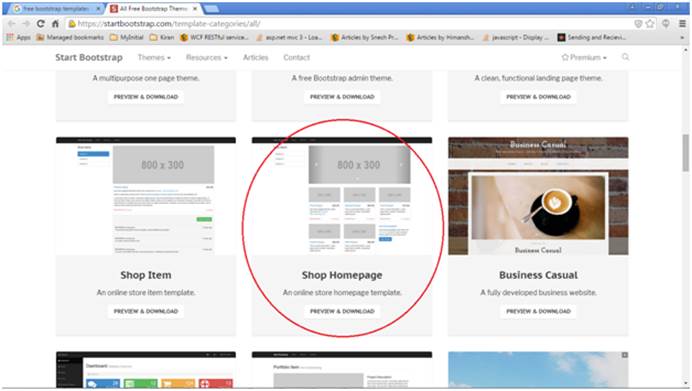
Task: Click the browser forward arrow
Action: tap(26, 23)
